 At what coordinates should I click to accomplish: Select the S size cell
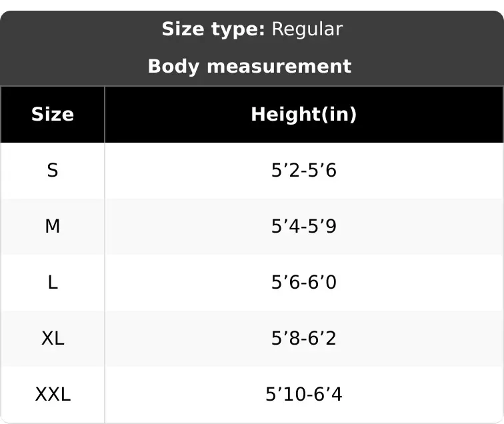point(53,171)
